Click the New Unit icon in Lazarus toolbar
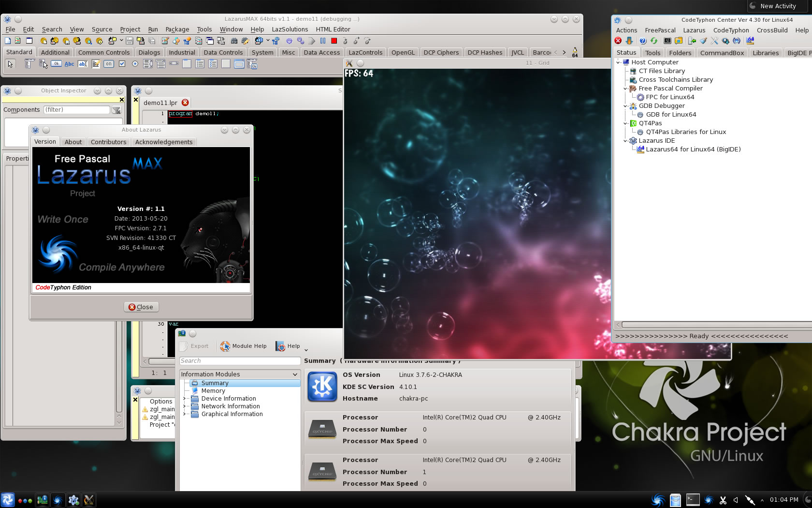The width and height of the screenshot is (812, 508). pyautogui.click(x=8, y=41)
